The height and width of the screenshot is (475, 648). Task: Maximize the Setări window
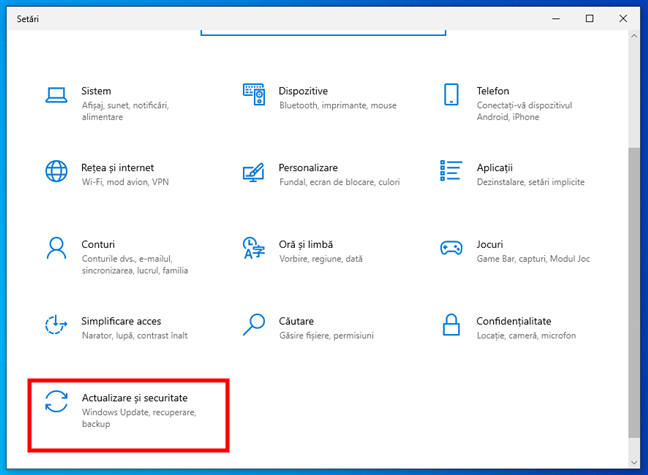click(589, 18)
